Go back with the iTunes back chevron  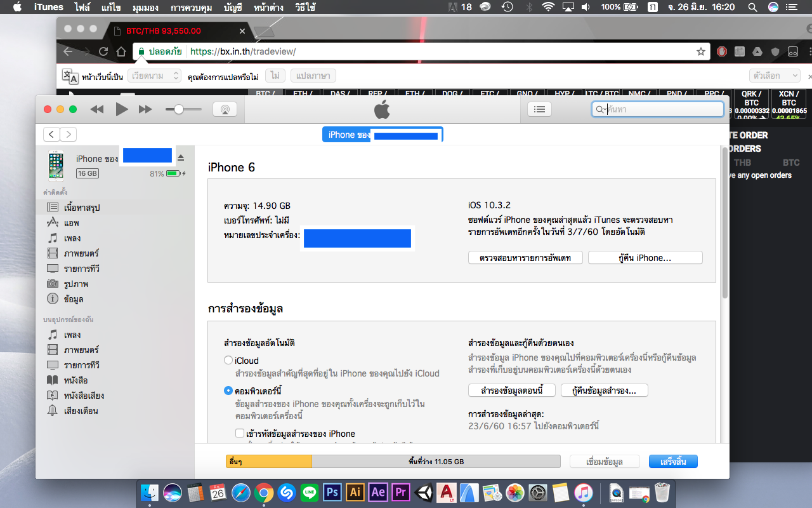pyautogui.click(x=51, y=134)
